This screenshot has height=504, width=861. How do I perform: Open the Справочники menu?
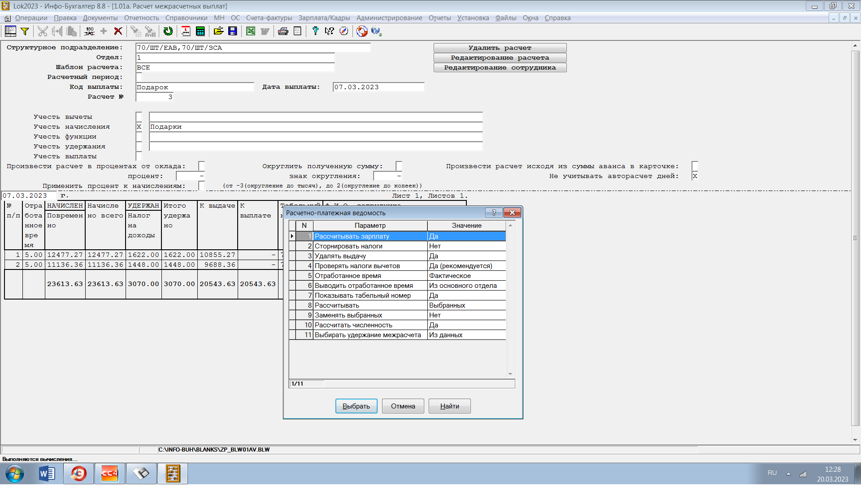pyautogui.click(x=186, y=18)
